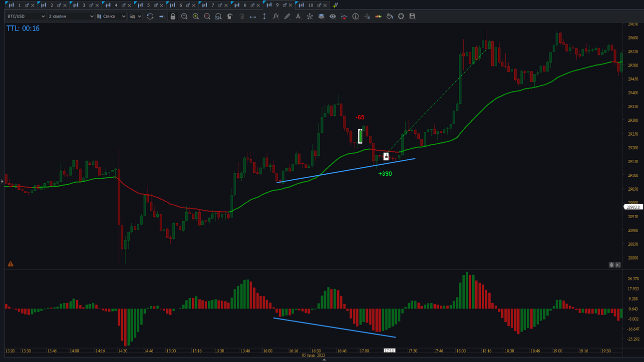Click the horizontal scale arrows icon

253,16
